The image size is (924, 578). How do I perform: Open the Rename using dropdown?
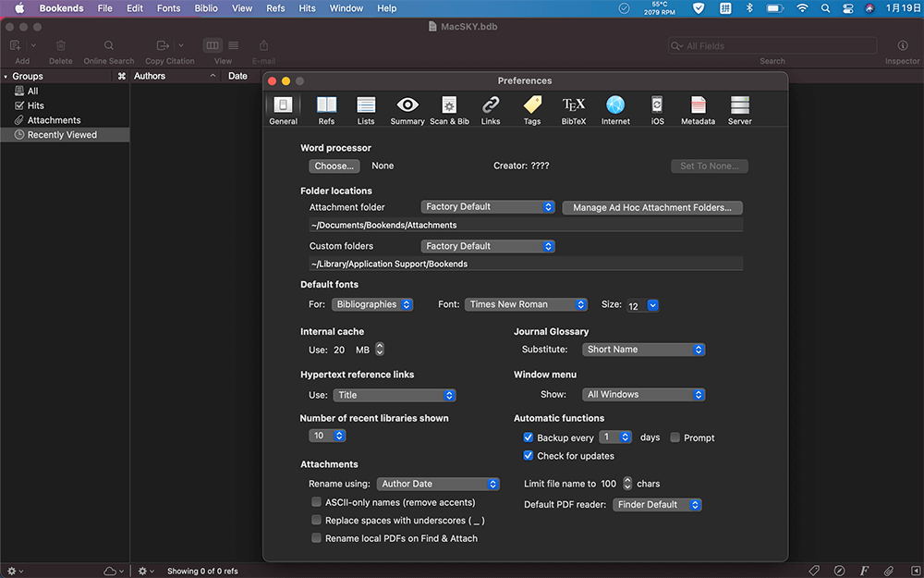coord(438,484)
